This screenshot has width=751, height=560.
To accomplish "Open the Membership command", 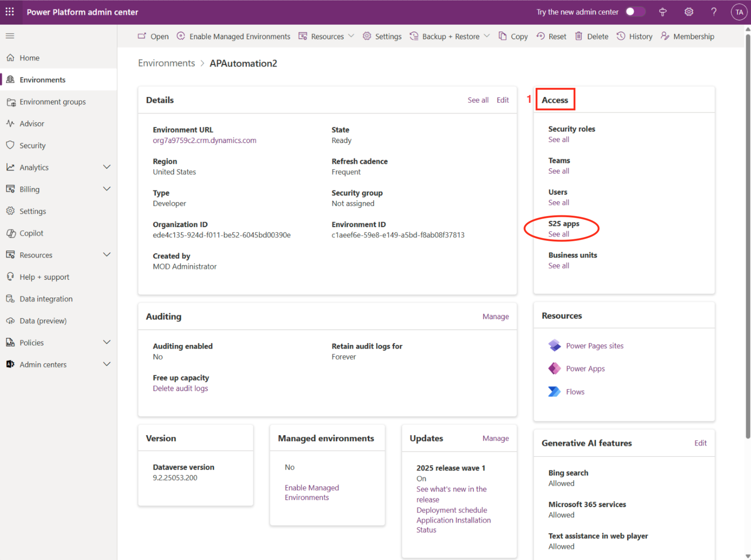I will point(687,36).
